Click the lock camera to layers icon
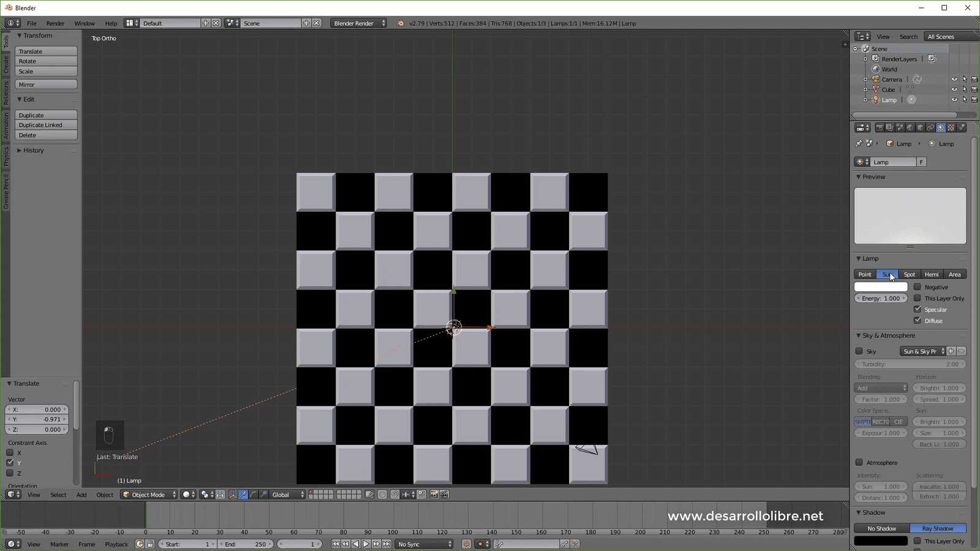Screen dimensions: 980x551 (369, 495)
